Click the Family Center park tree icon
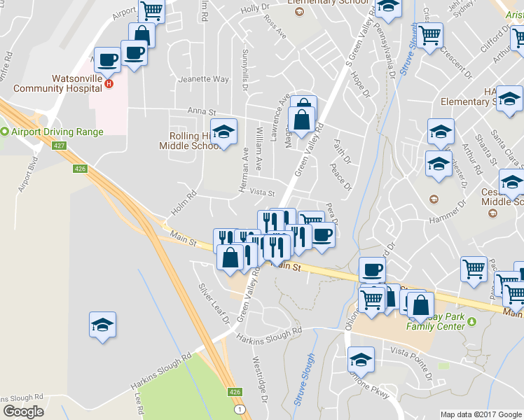Image resolution: width=524 pixels, height=420 pixels. [x=471, y=322]
